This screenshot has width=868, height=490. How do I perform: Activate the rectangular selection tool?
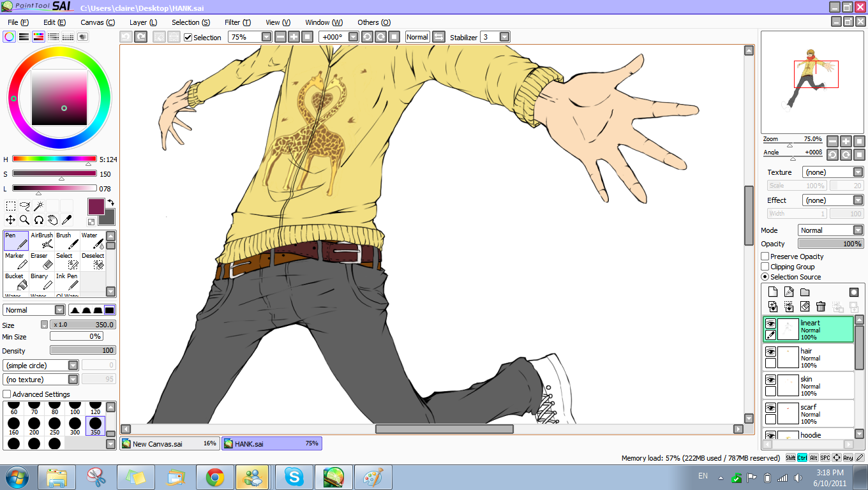[x=11, y=206]
